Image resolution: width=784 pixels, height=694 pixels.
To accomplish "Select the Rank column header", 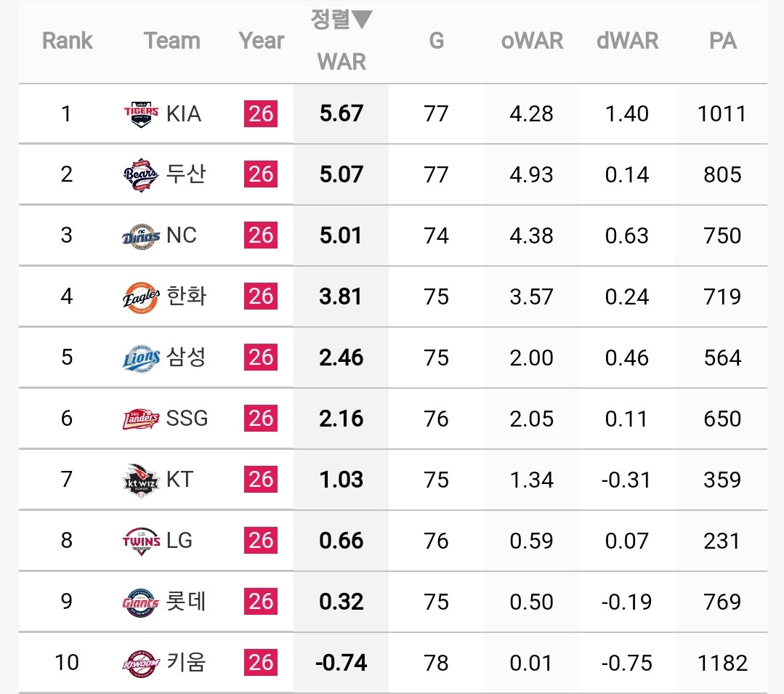I will pos(68,41).
